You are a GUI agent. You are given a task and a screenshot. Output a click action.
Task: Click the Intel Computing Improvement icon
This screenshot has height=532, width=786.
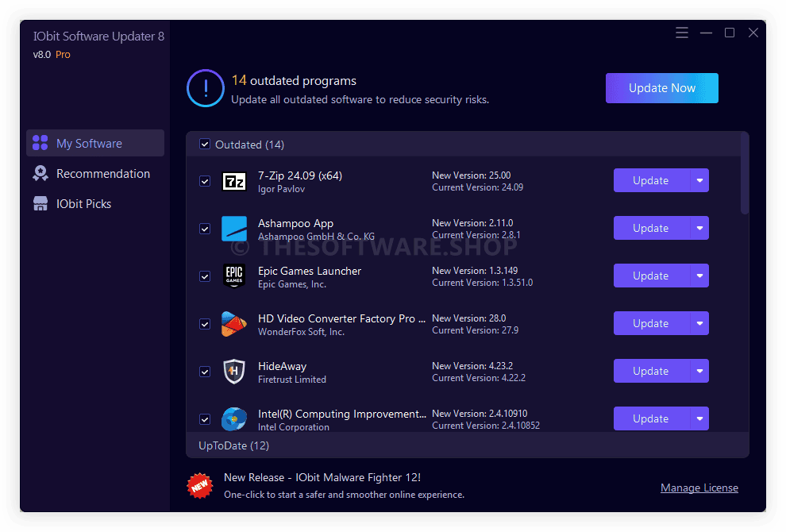pyautogui.click(x=234, y=419)
